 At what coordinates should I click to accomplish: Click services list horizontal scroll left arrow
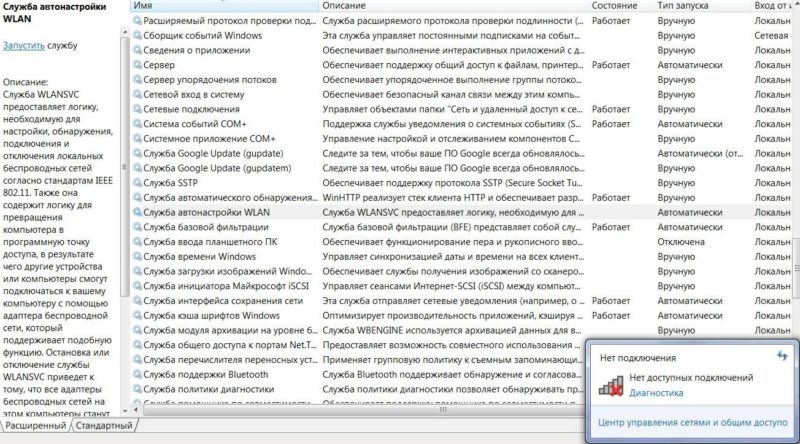(136, 409)
